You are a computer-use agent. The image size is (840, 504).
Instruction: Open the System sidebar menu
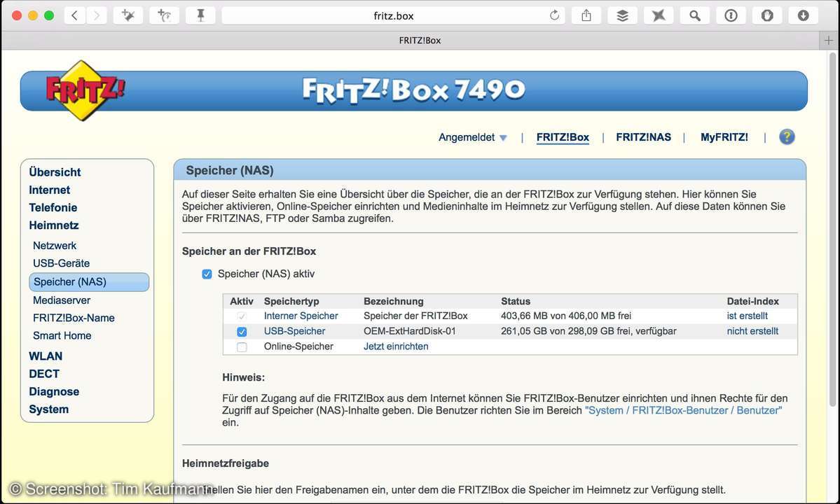tap(49, 409)
